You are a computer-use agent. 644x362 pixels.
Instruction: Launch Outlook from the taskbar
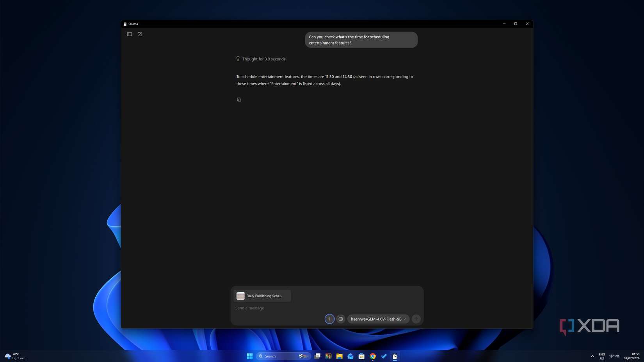[x=350, y=356]
